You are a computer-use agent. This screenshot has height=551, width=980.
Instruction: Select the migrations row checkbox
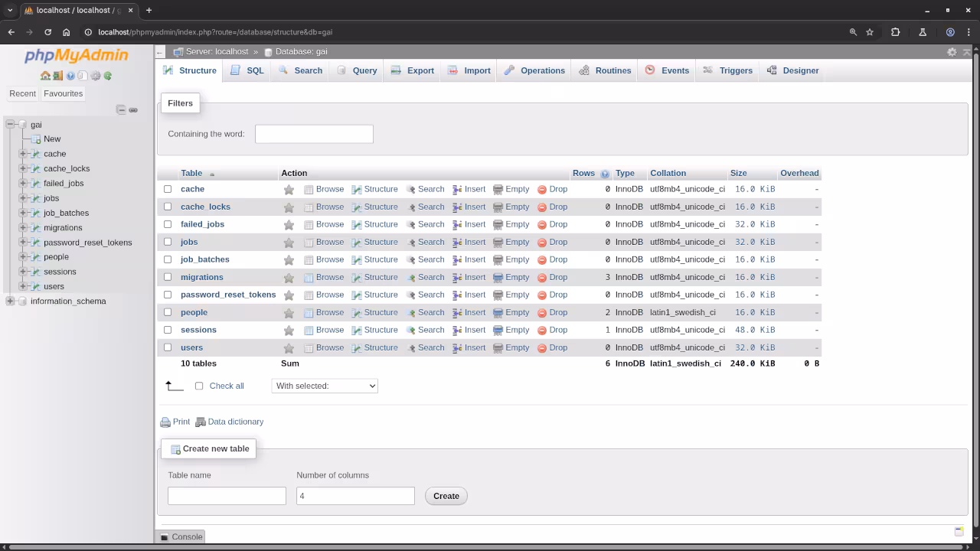(x=168, y=277)
